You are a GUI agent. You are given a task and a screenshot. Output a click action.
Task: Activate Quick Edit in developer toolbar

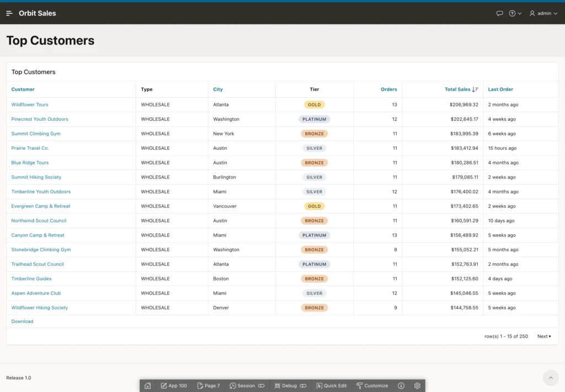(332, 385)
